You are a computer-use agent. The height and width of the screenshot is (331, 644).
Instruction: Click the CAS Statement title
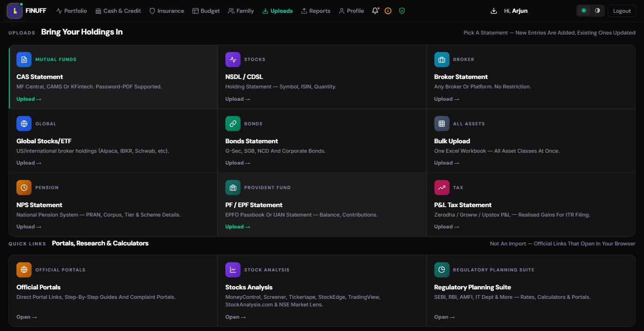click(x=40, y=77)
